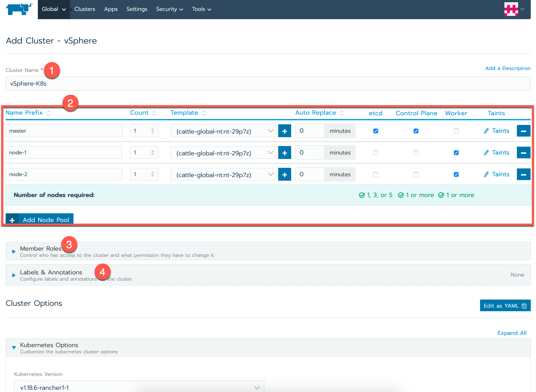Click the Add Node Pool button

pyautogui.click(x=39, y=220)
